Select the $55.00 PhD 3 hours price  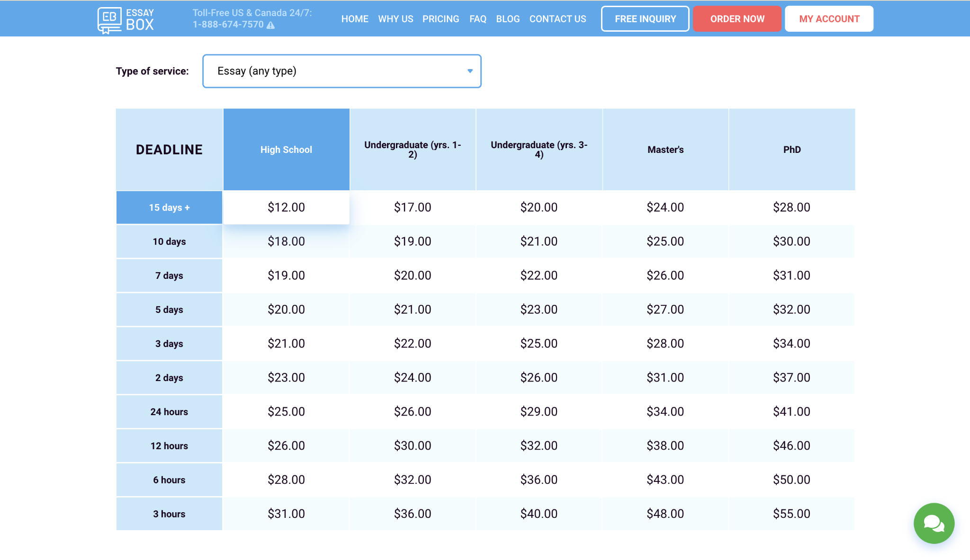791,514
